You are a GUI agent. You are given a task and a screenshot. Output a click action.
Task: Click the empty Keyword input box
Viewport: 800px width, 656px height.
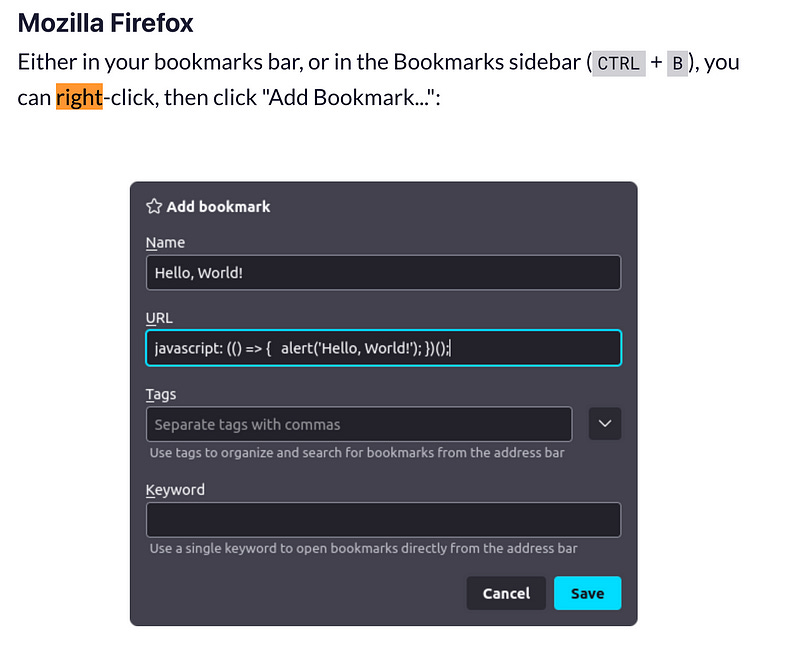click(383, 519)
